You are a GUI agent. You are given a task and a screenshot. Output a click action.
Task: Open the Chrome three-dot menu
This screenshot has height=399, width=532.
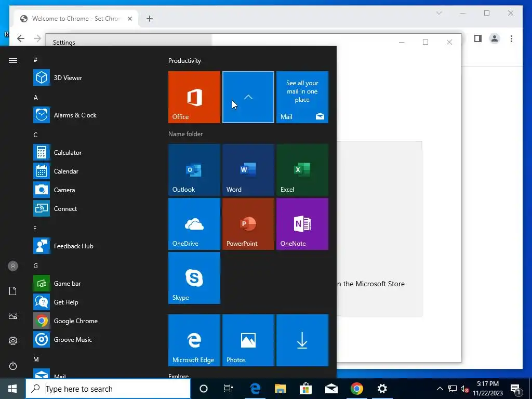(511, 38)
